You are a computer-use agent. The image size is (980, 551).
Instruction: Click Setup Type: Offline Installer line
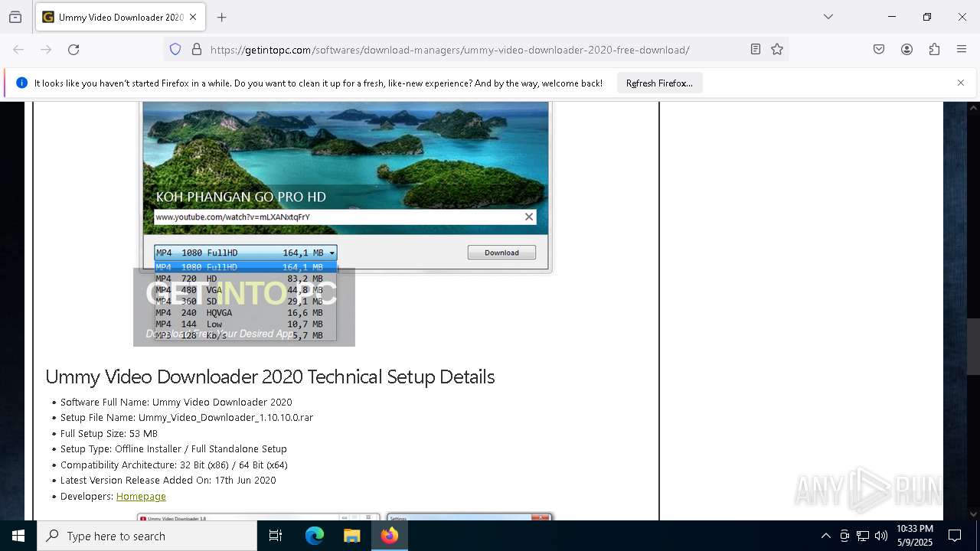pyautogui.click(x=174, y=449)
